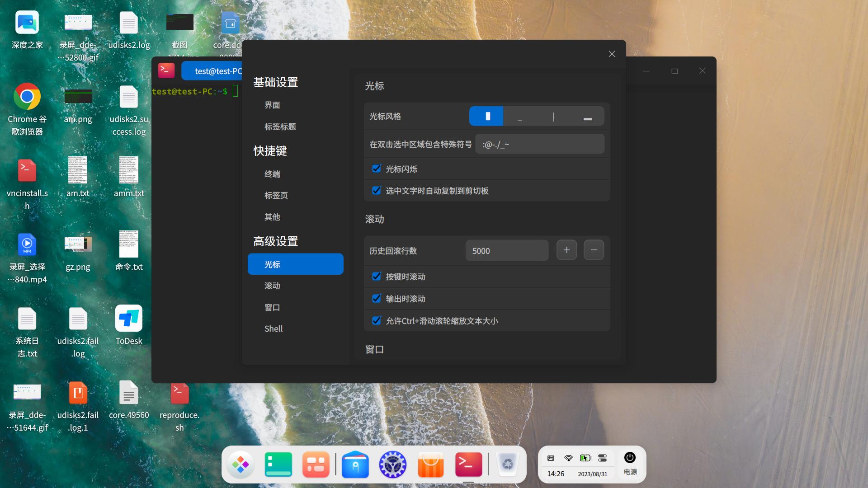Image resolution: width=868 pixels, height=488 pixels.
Task: Disable the 光标闪烁 checkbox
Action: [x=377, y=169]
